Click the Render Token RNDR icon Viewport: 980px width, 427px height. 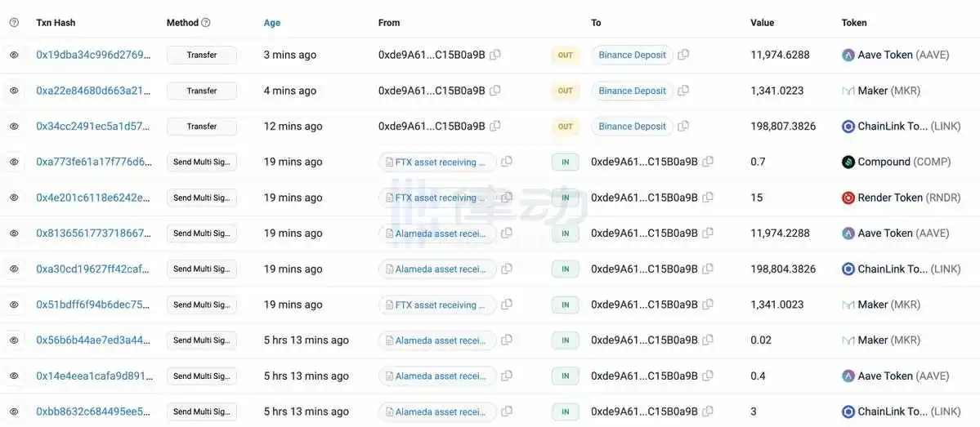pos(848,198)
